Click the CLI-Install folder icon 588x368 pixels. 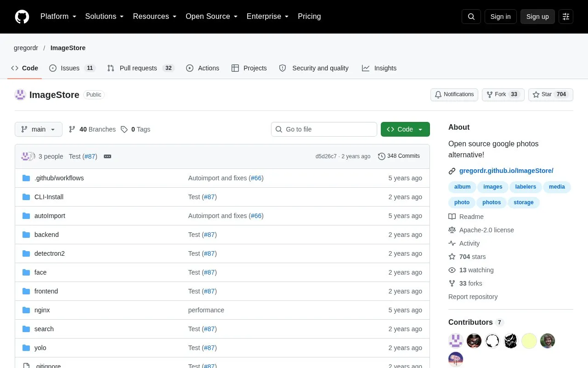click(26, 197)
